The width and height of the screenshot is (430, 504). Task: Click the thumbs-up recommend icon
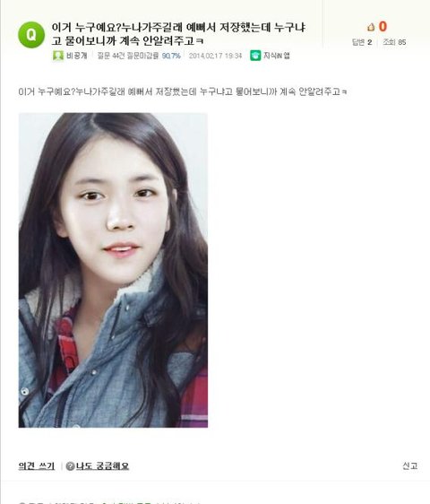pos(371,27)
